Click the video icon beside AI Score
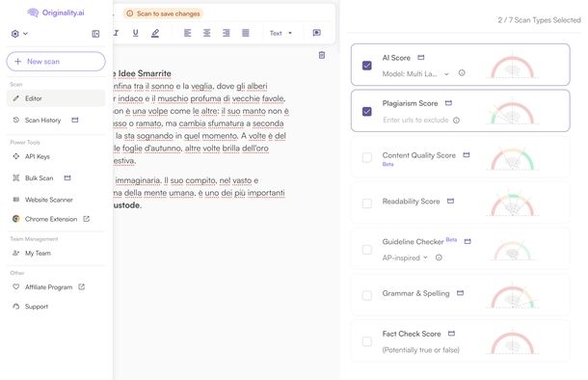 click(421, 58)
